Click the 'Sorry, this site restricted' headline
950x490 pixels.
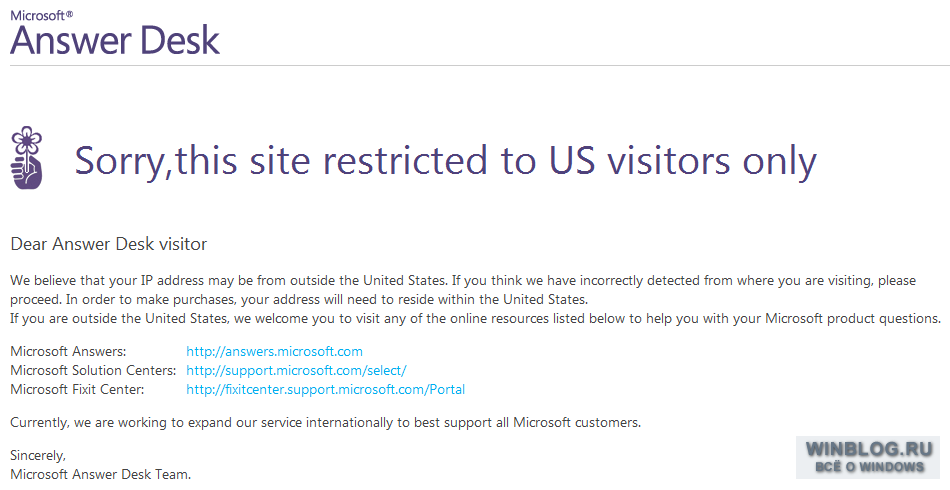tap(445, 161)
